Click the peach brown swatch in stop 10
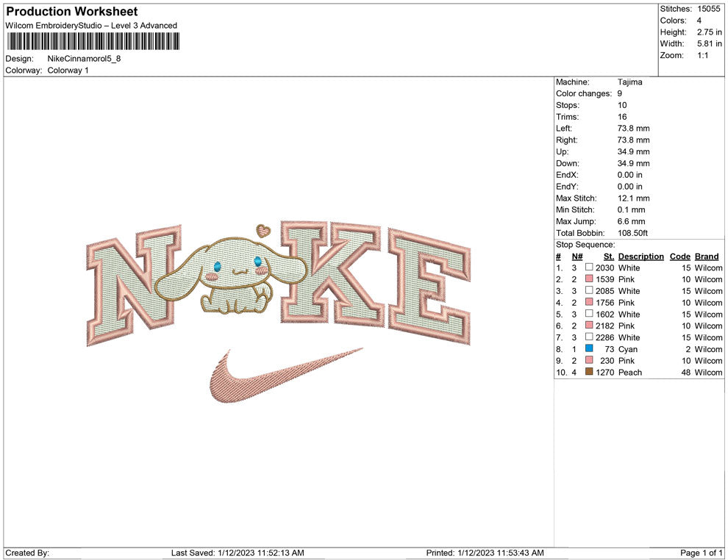The height and width of the screenshot is (560, 728). [x=589, y=372]
